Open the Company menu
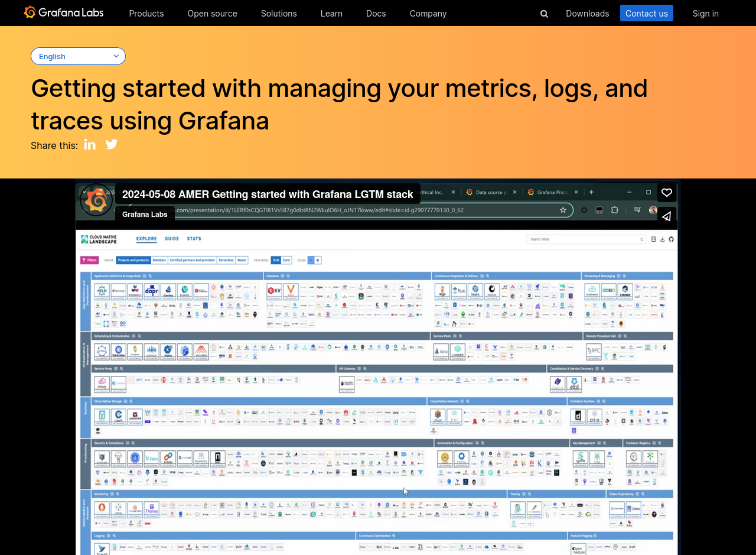Viewport: 756px width, 555px height. 428,14
